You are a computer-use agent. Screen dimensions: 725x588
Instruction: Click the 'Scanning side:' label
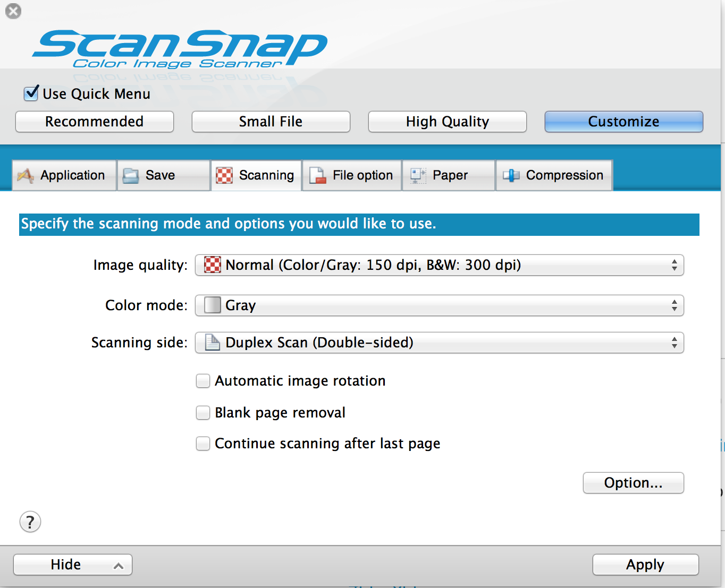click(139, 343)
